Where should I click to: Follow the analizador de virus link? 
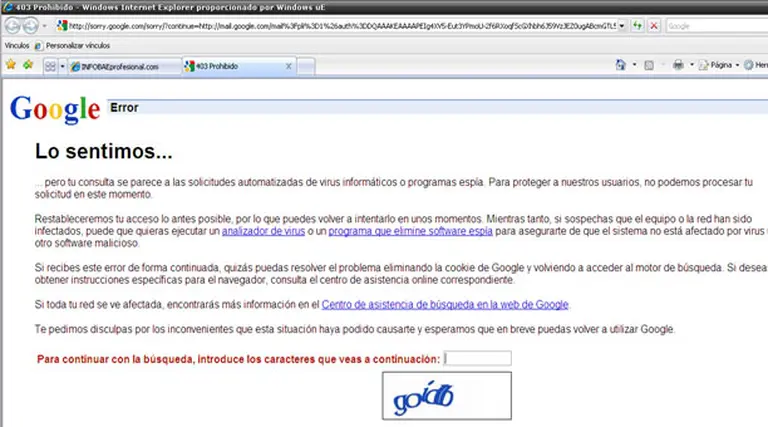tap(264, 231)
